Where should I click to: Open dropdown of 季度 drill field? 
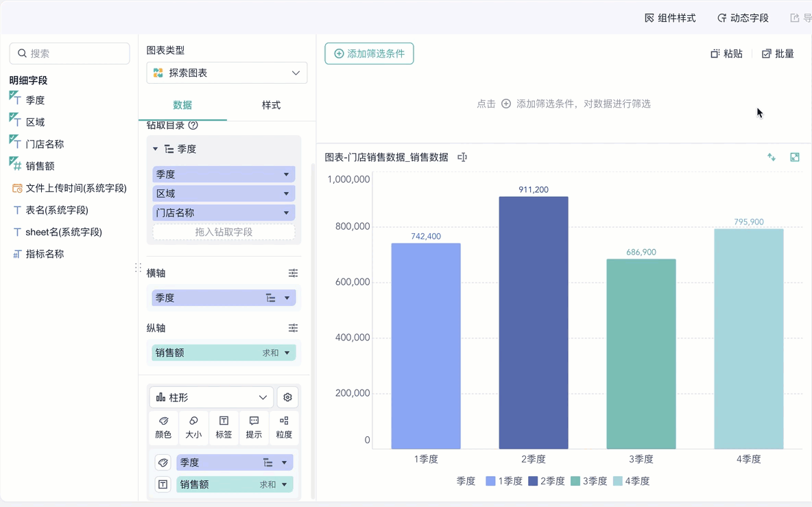click(287, 174)
